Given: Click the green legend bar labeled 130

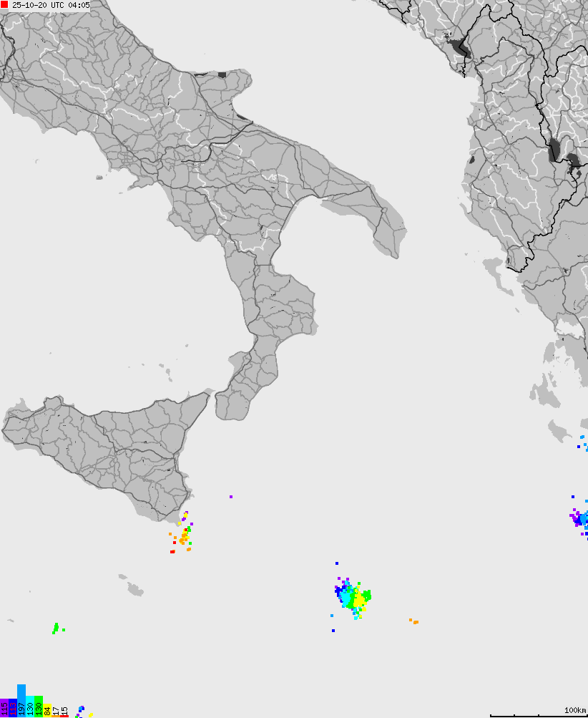Looking at the screenshot, I should (39, 706).
